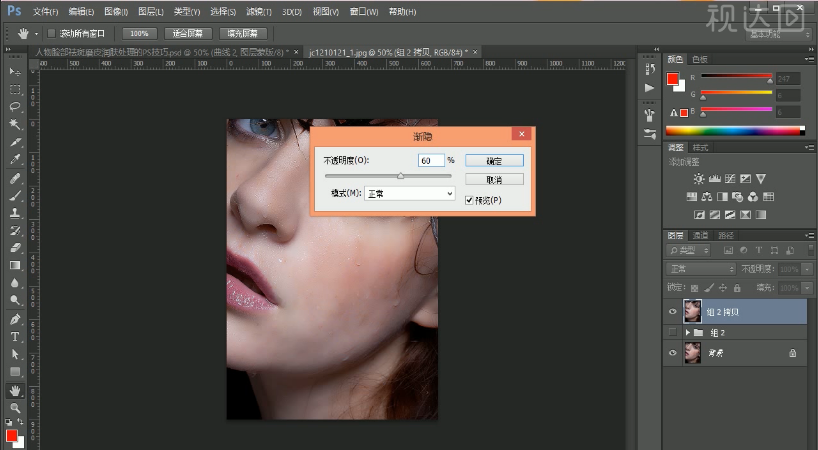Open the 模式 mode dropdown in dialog
This screenshot has width=818, height=450.
(410, 193)
